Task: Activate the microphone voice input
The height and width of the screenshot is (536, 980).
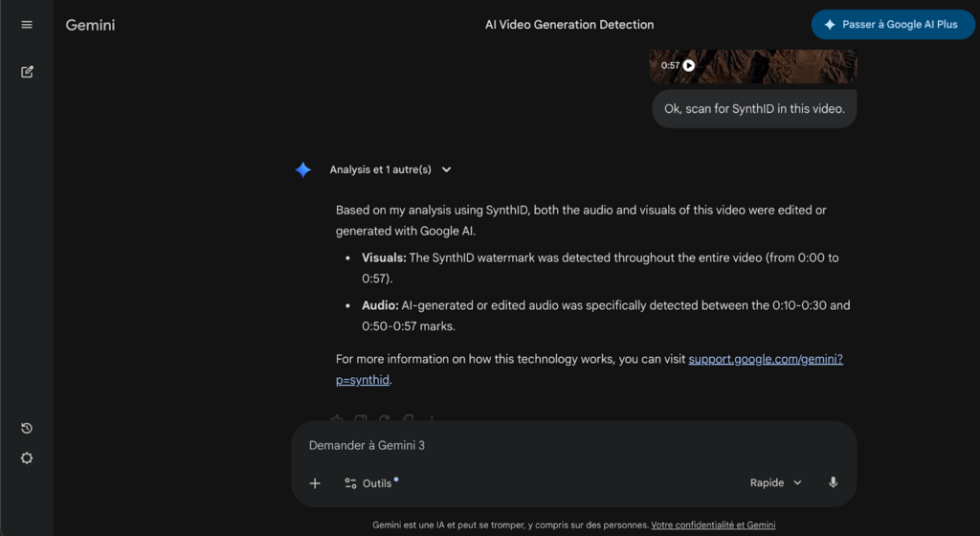Action: 833,483
